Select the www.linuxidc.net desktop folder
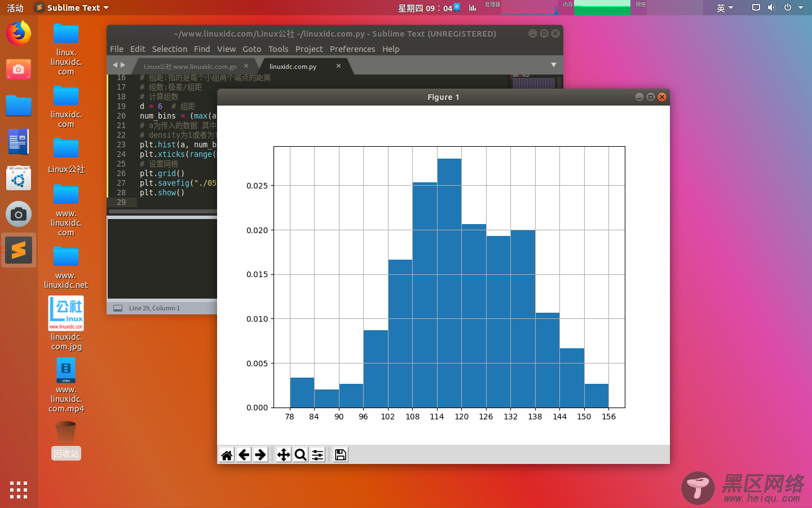The image size is (812, 508). click(x=66, y=267)
